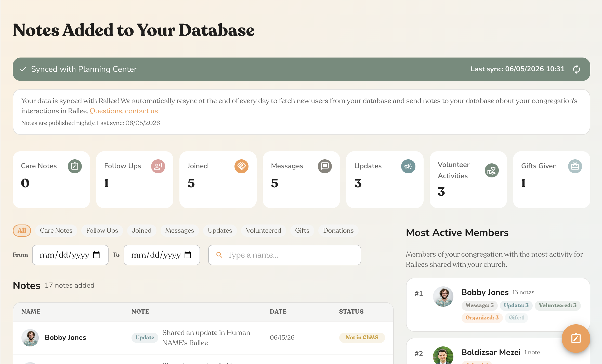Open the Joined stat card
The width and height of the screenshot is (602, 364).
218,180
